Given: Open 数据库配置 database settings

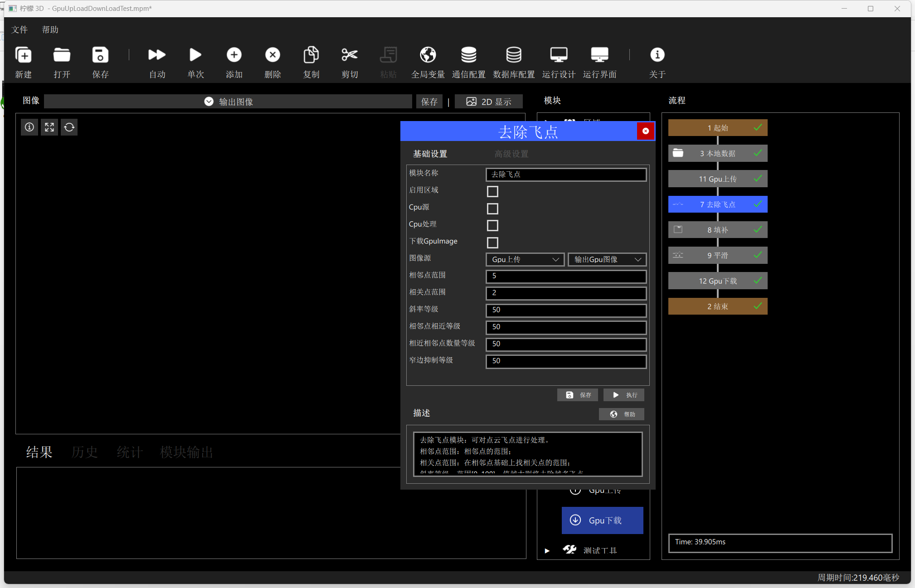Looking at the screenshot, I should click(x=514, y=55).
